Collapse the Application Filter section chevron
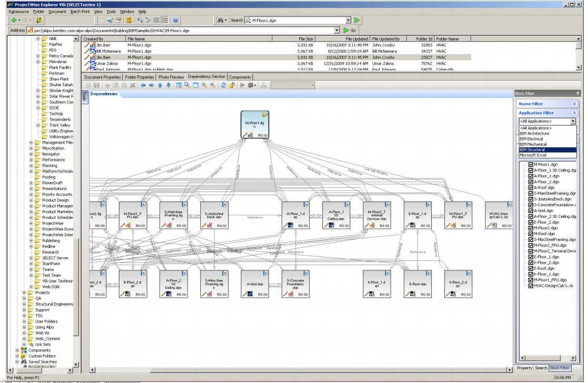 [574, 113]
